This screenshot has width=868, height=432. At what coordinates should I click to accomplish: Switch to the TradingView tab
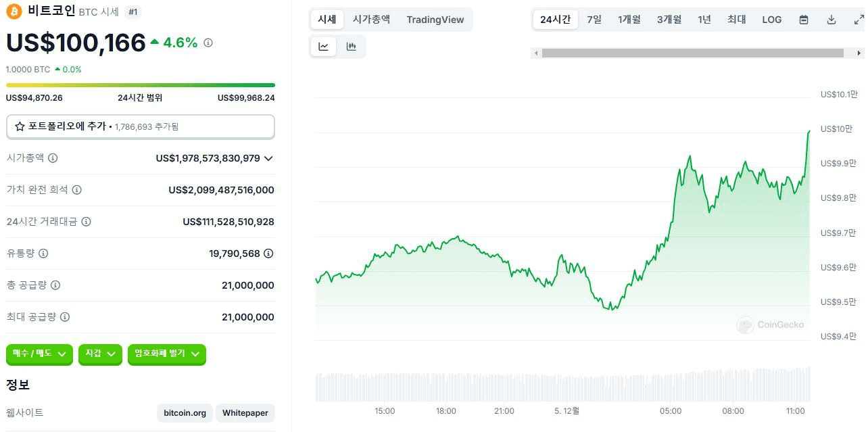click(435, 20)
